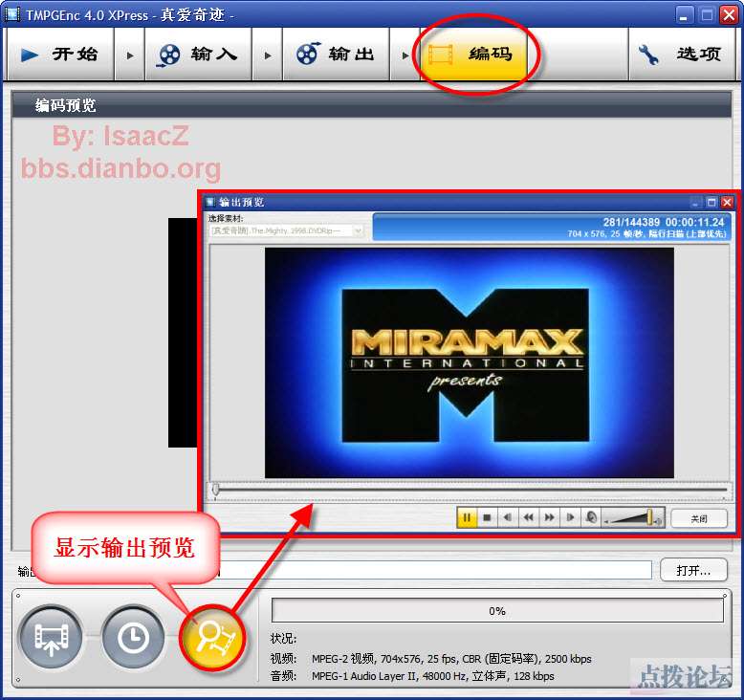Minimize the TMPGEnc main window
744x700 pixels.
(x=683, y=15)
